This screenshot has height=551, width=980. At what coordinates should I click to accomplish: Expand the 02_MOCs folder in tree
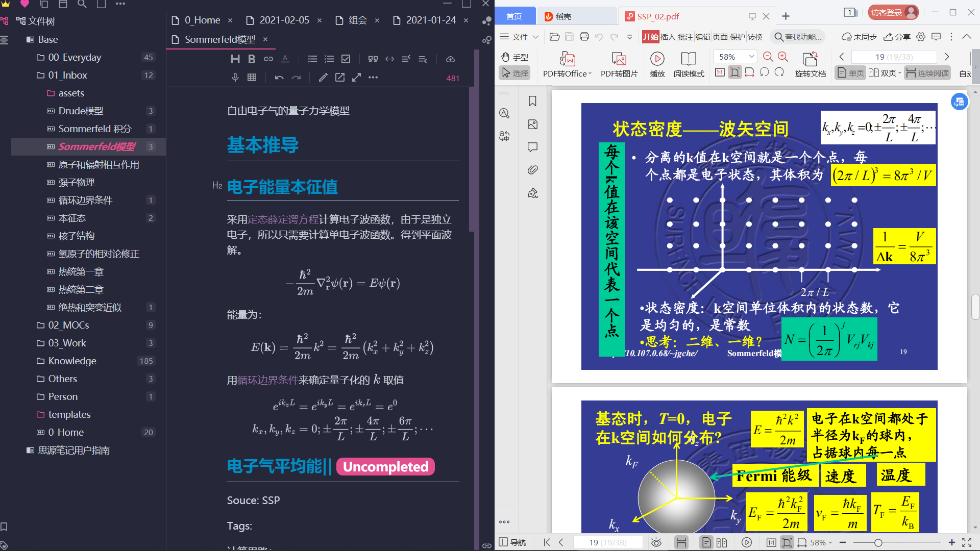coord(68,325)
